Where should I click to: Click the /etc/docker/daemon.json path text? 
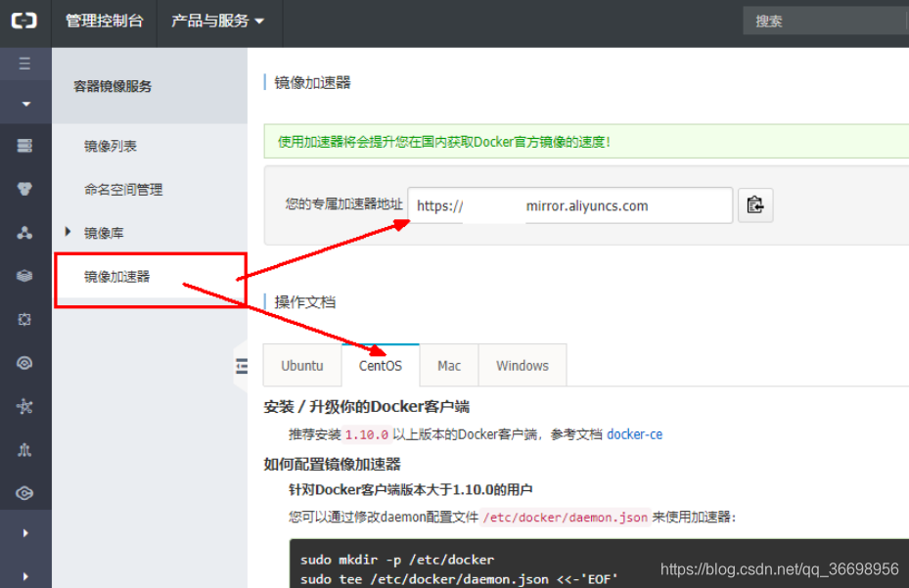tap(566, 518)
